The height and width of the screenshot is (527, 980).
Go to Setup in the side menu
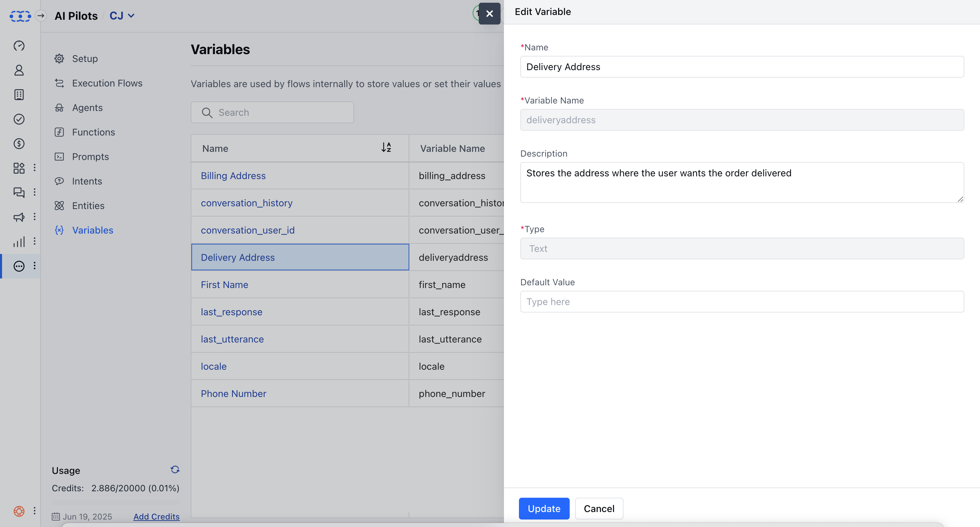tap(85, 59)
